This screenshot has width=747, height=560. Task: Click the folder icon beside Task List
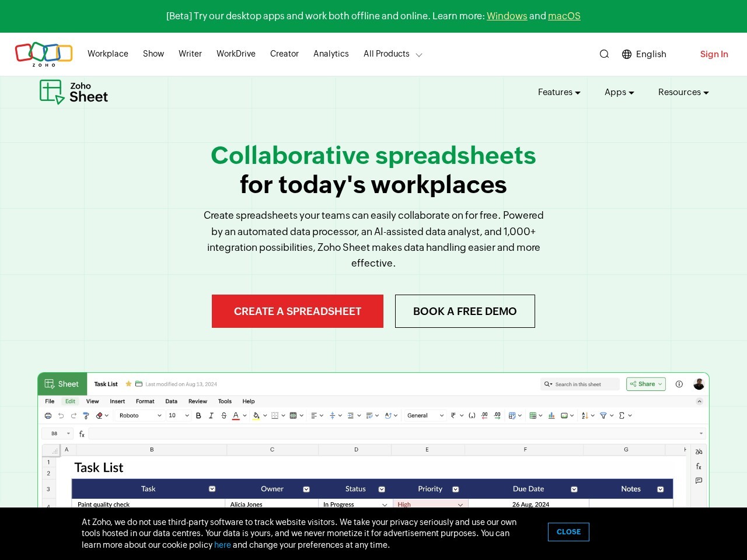(x=139, y=384)
